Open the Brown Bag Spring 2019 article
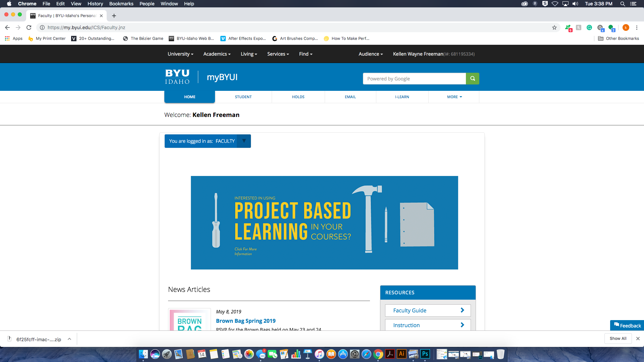This screenshot has height=362, width=644. coord(246,321)
